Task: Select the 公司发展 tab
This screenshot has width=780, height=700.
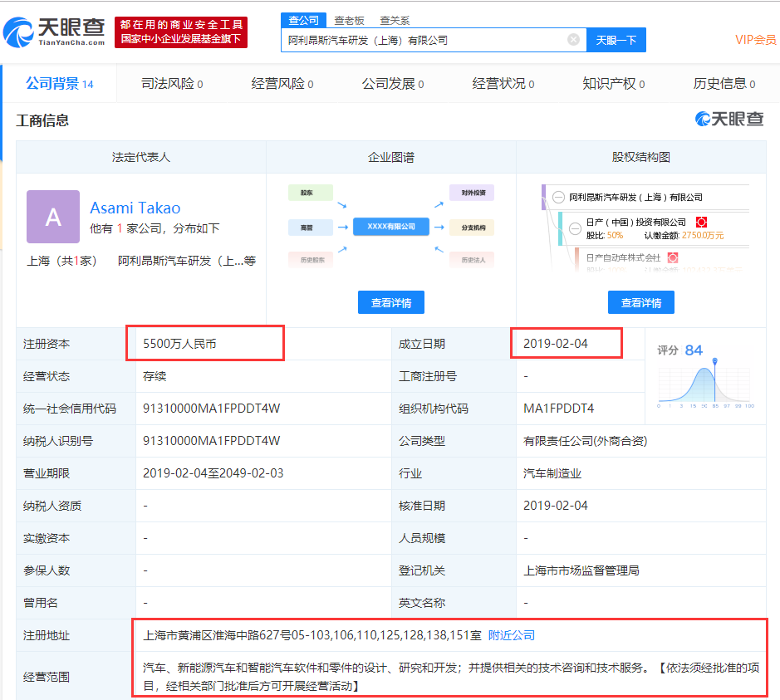Action: [x=393, y=84]
